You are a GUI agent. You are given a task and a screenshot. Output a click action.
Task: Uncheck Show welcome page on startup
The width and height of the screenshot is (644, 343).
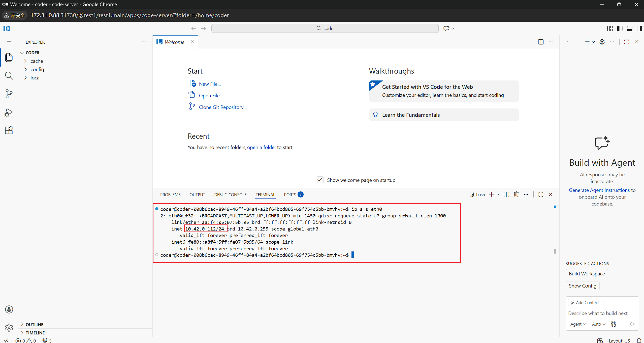(x=320, y=180)
